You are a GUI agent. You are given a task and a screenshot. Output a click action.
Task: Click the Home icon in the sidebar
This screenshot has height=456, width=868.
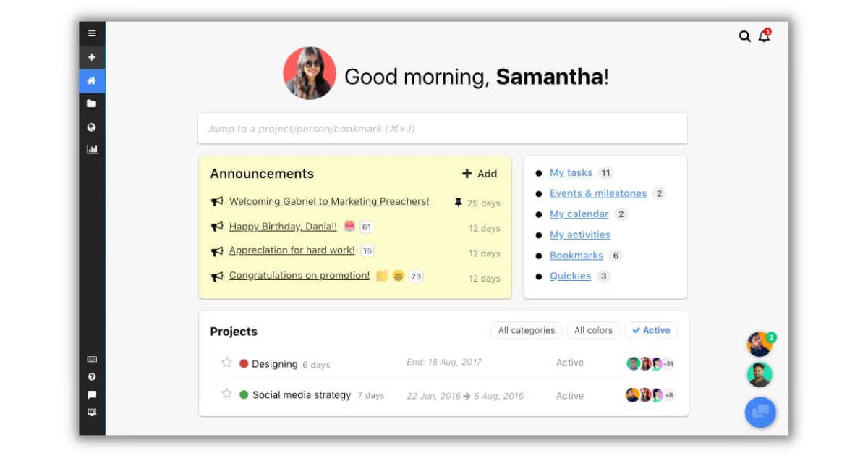click(91, 81)
